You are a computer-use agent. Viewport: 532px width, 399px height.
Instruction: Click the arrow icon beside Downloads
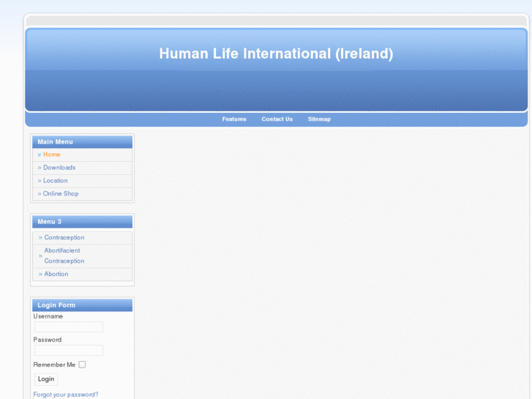pyautogui.click(x=40, y=168)
